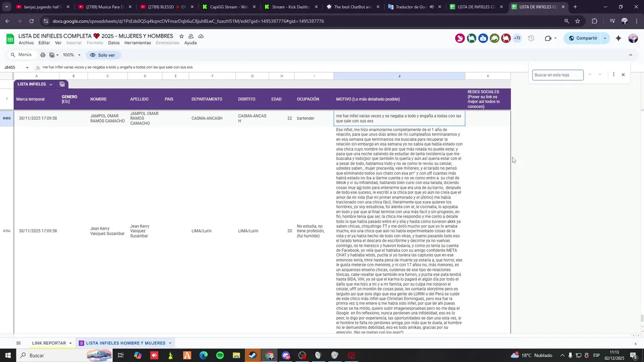Viewport: 644px width, 362px height.
Task: Reload the browser page
Action: (x=31, y=21)
